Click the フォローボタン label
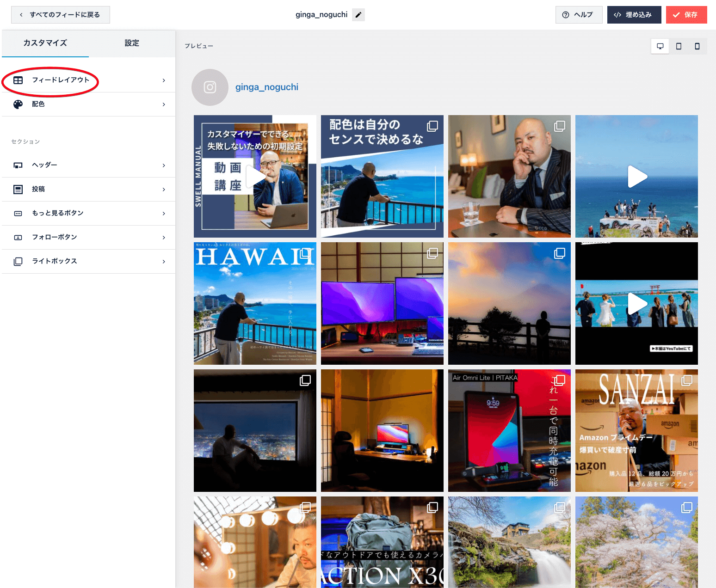The width and height of the screenshot is (716, 588). tap(55, 238)
